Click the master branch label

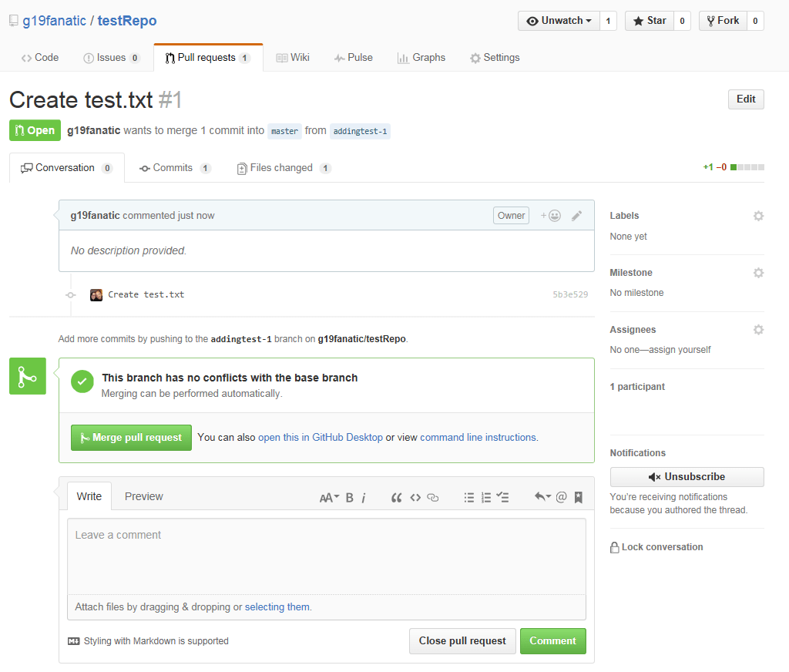coord(284,131)
